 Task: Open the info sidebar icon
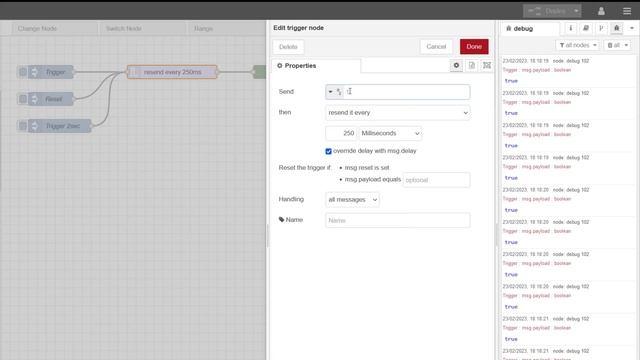571,28
